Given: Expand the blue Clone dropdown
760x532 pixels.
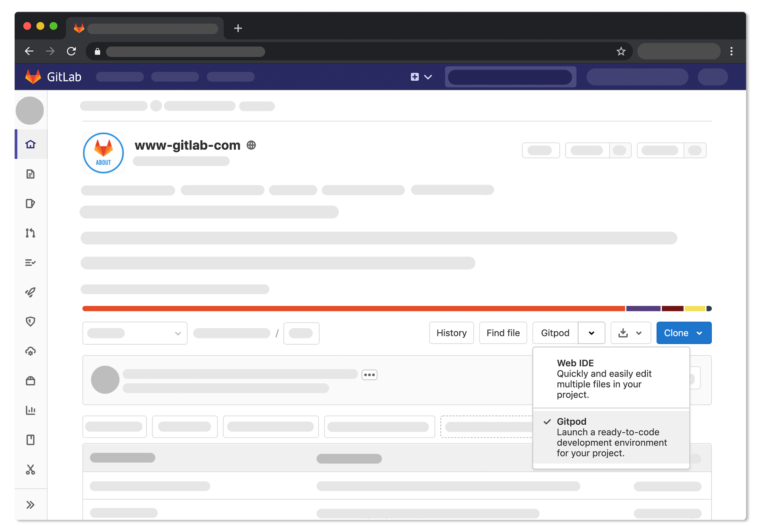Looking at the screenshot, I should pyautogui.click(x=684, y=333).
